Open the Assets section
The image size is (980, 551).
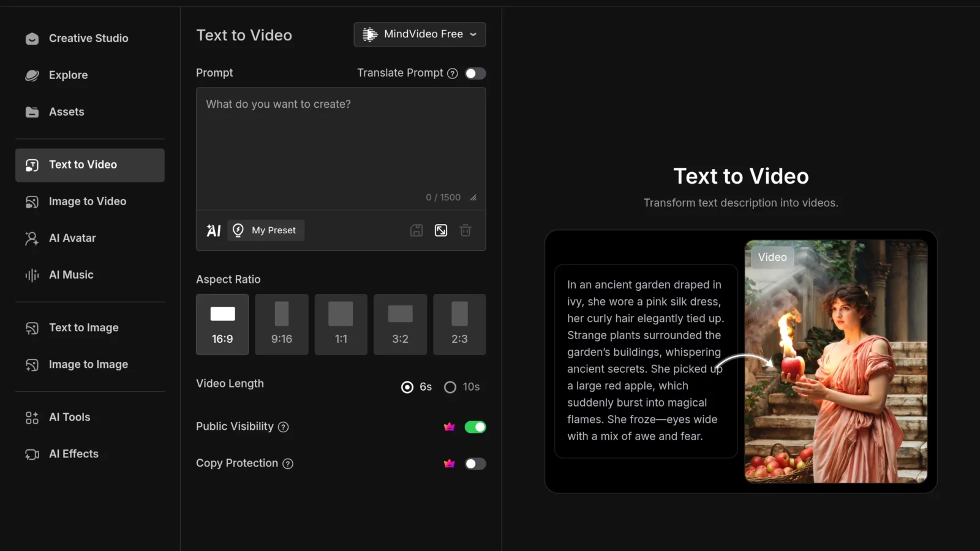pyautogui.click(x=89, y=112)
